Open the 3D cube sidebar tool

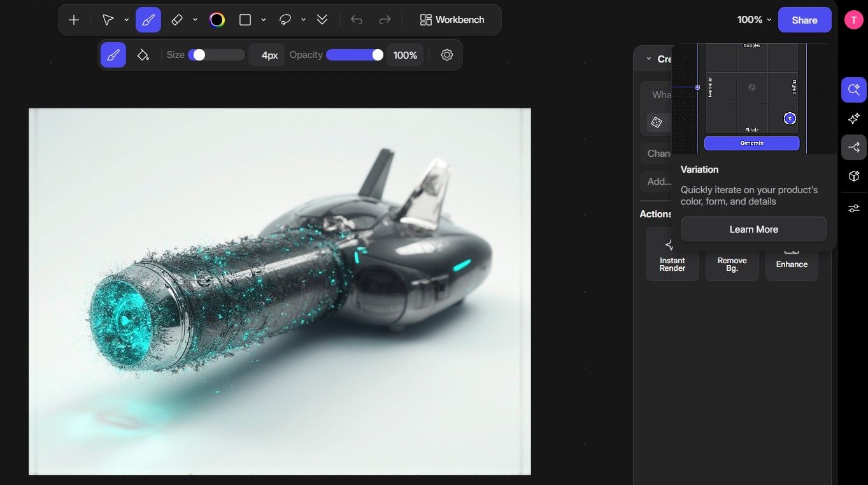854,176
